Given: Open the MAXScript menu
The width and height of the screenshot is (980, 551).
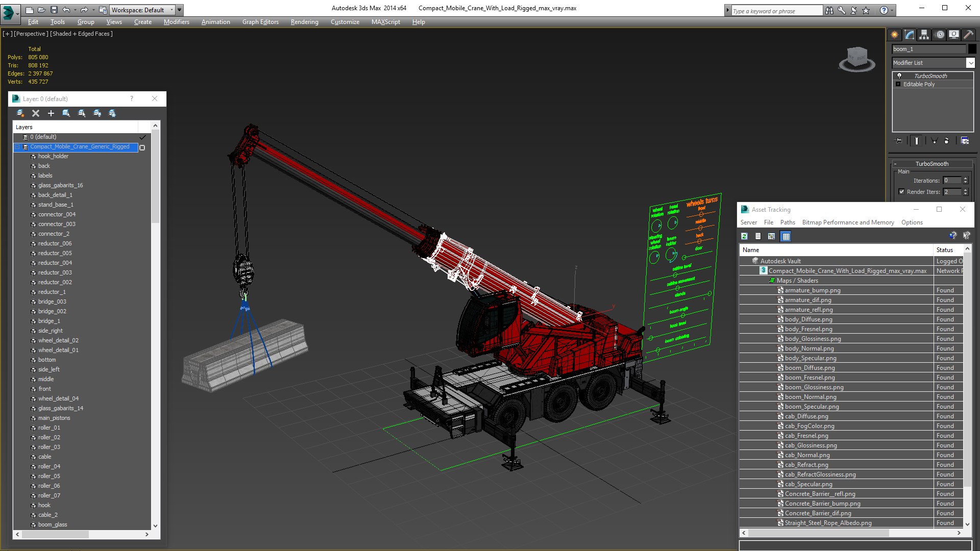Looking at the screenshot, I should coord(385,22).
